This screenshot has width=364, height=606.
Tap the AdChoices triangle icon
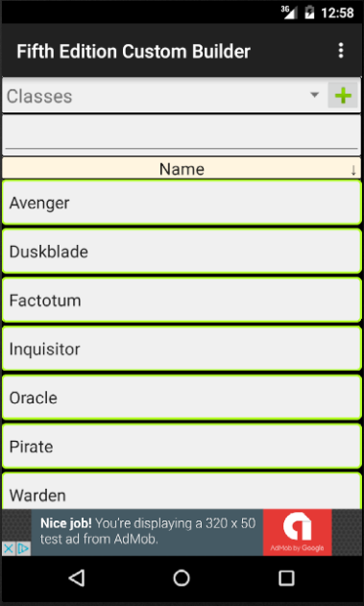point(23,548)
